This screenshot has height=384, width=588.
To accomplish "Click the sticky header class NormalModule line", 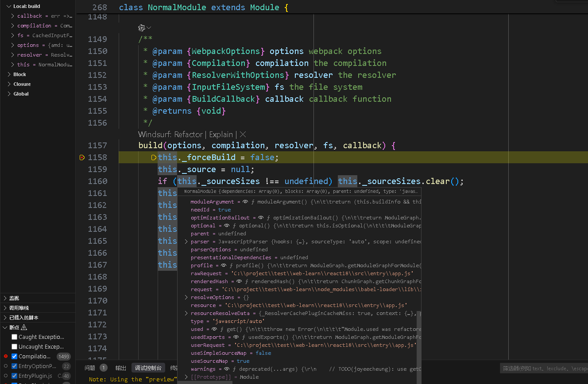I will pos(331,8).
